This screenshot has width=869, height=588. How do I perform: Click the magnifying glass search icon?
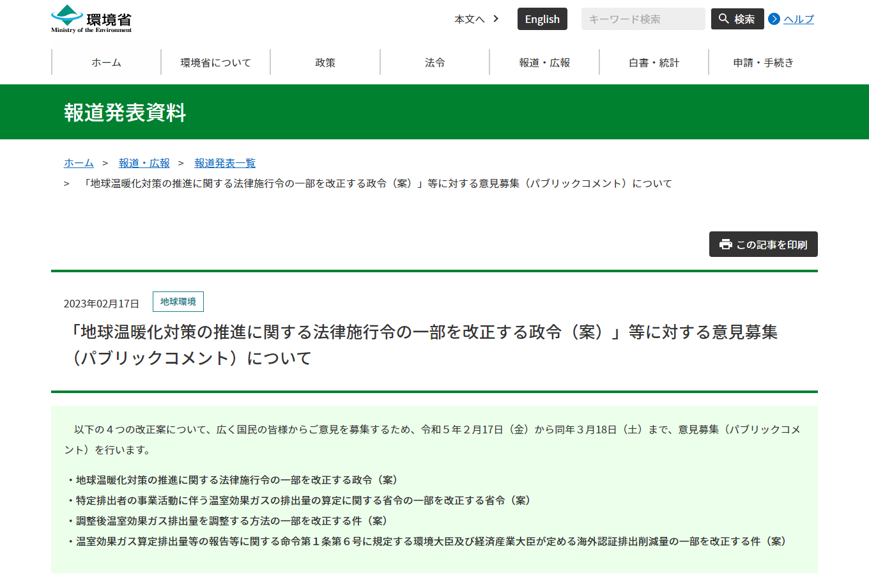pos(724,19)
